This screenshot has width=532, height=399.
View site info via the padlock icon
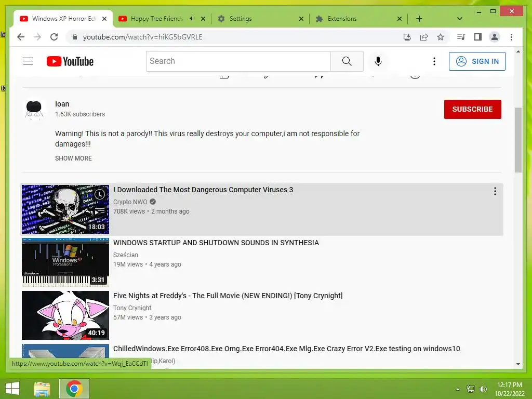[x=75, y=37]
